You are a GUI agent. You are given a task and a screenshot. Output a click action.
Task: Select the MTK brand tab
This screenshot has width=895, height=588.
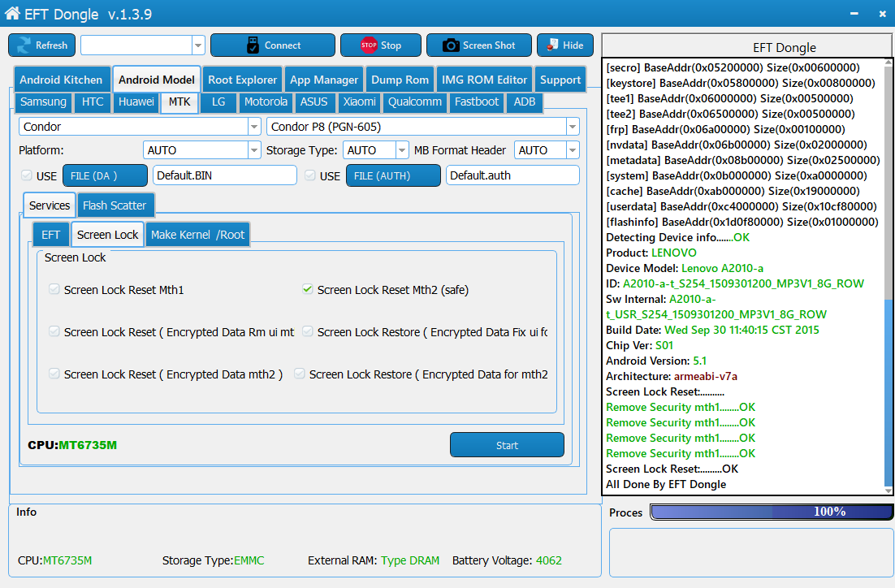[179, 102]
